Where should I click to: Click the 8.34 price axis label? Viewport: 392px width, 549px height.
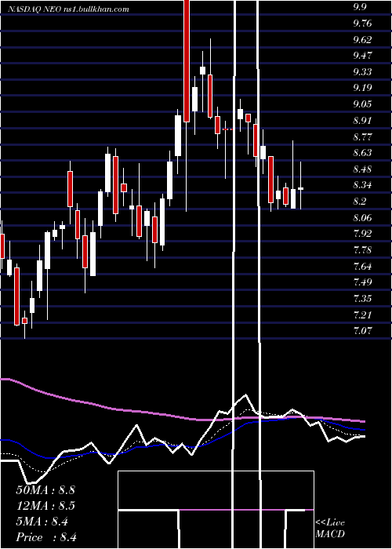[362, 185]
